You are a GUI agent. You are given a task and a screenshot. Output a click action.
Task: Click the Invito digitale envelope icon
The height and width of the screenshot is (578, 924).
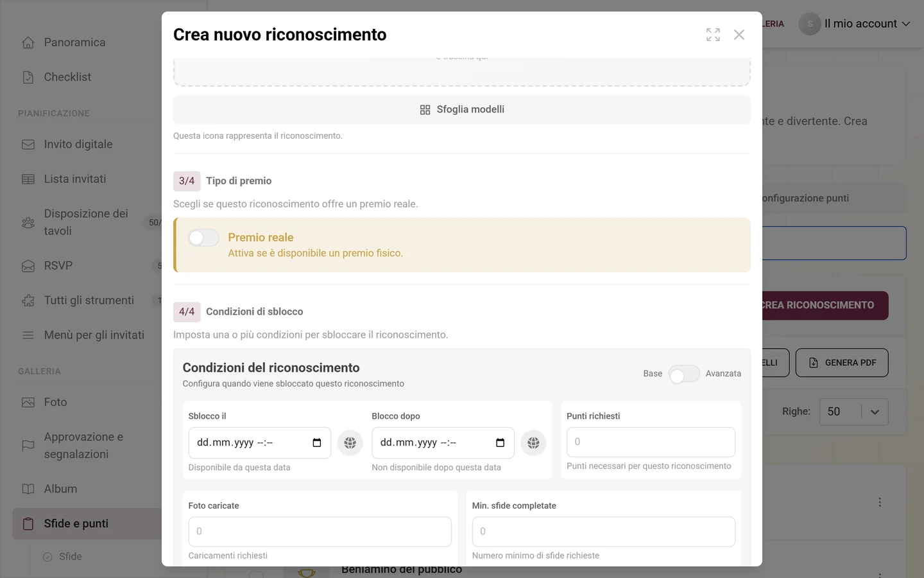pos(28,144)
